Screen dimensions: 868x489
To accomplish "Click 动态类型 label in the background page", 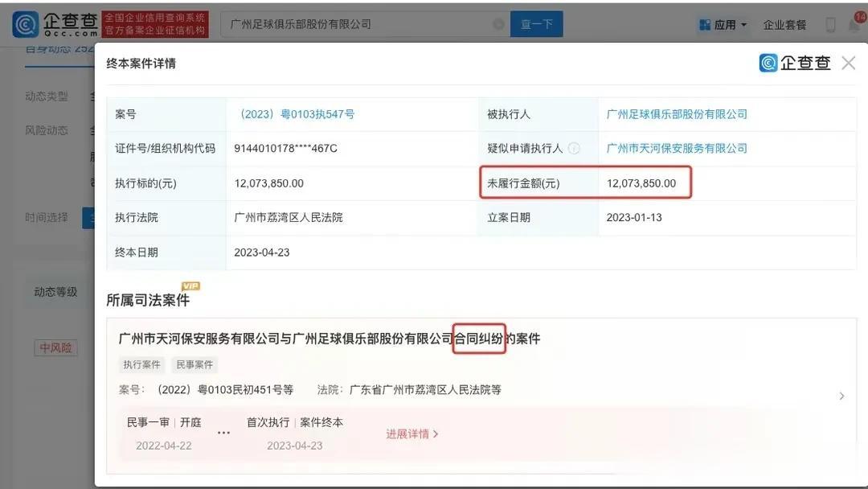I will pos(47,97).
